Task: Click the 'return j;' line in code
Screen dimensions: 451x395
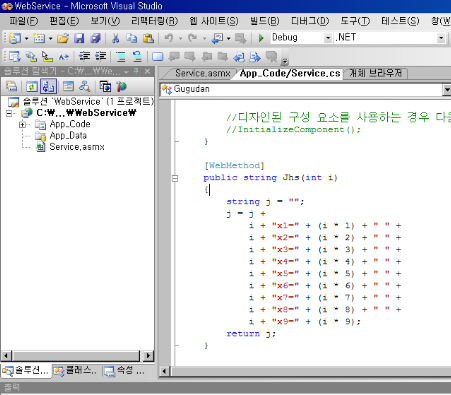Action: (251, 333)
